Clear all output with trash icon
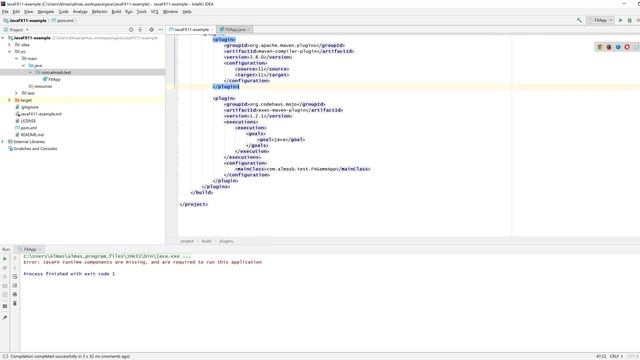The height and width of the screenshot is (360, 640). click(x=15, y=303)
